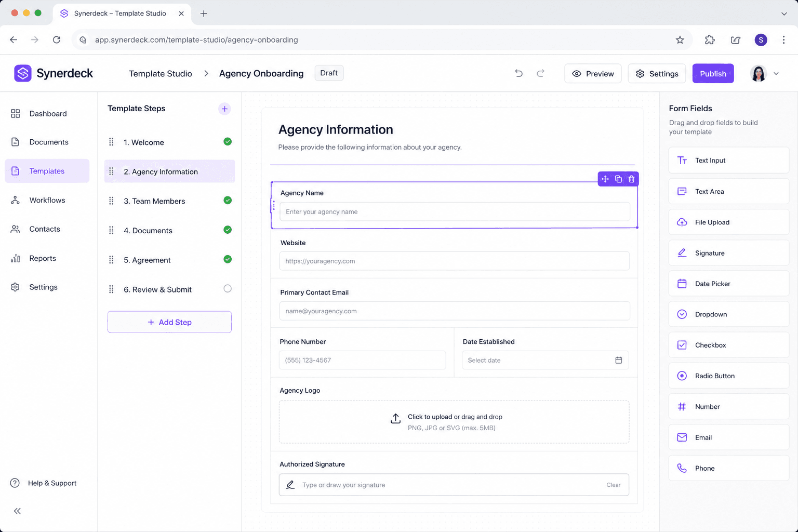
Task: Add Dropdown field from Form Fields
Action: tap(729, 314)
